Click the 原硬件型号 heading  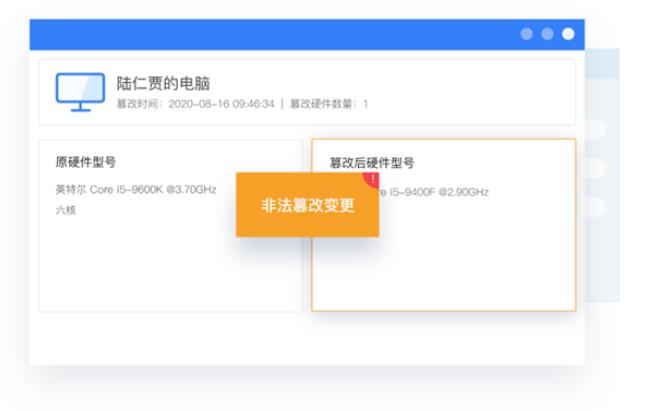[86, 162]
